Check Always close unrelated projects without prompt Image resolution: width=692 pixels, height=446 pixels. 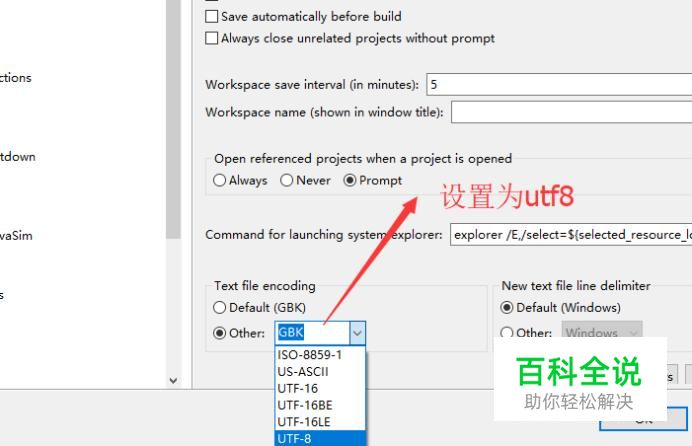coord(211,38)
